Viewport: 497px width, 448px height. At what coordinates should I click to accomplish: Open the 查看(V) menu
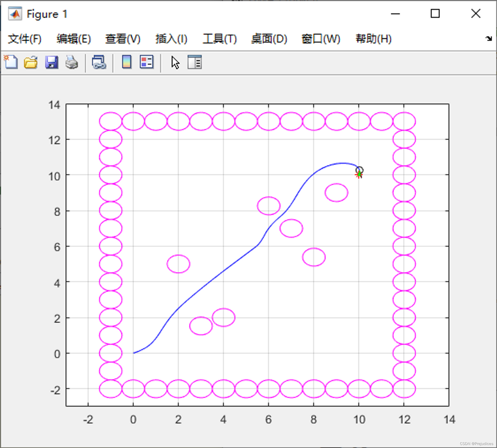123,39
